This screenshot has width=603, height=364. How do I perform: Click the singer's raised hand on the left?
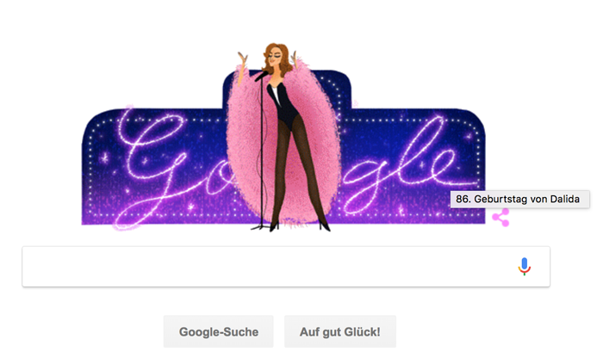click(x=243, y=59)
